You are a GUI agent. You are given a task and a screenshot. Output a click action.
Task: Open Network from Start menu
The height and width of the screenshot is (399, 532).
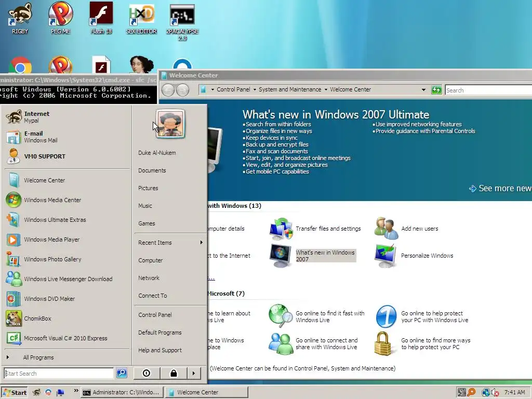click(x=170, y=278)
